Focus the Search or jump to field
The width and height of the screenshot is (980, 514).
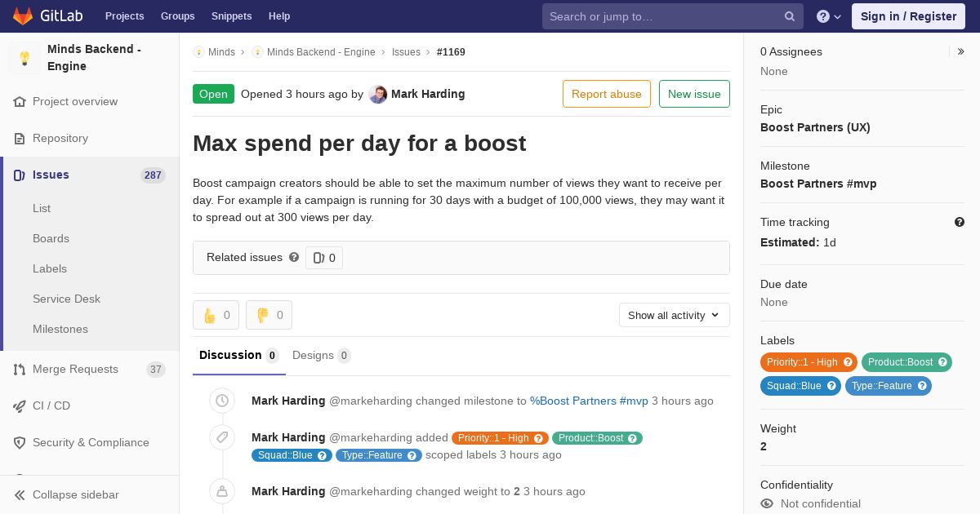661,16
